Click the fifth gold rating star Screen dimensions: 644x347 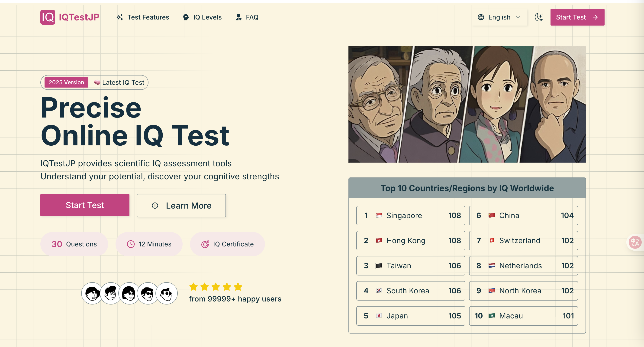pos(238,287)
